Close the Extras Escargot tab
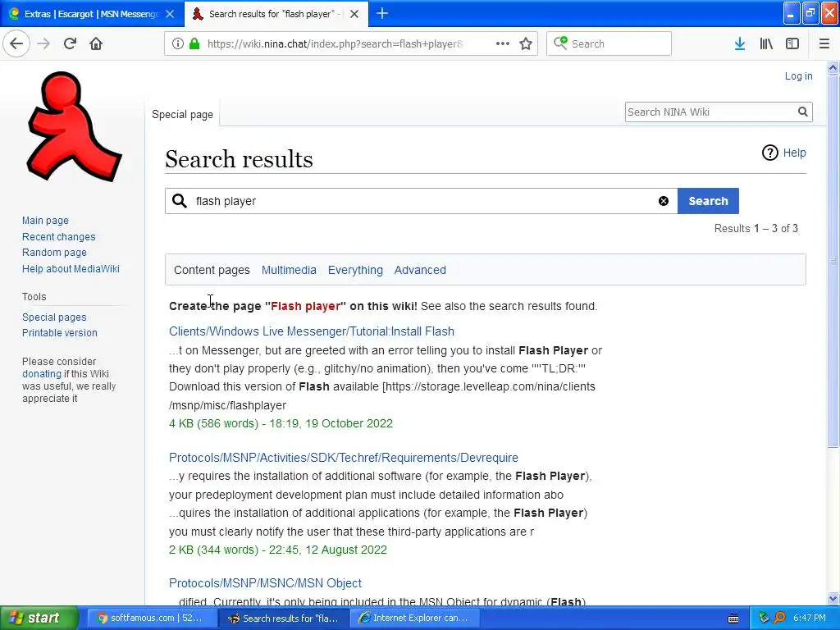The width and height of the screenshot is (840, 630). coord(170,14)
